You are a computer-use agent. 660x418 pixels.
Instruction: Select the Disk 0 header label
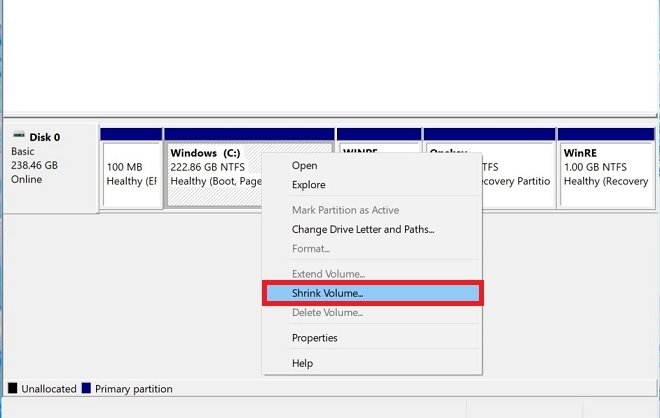[x=45, y=137]
